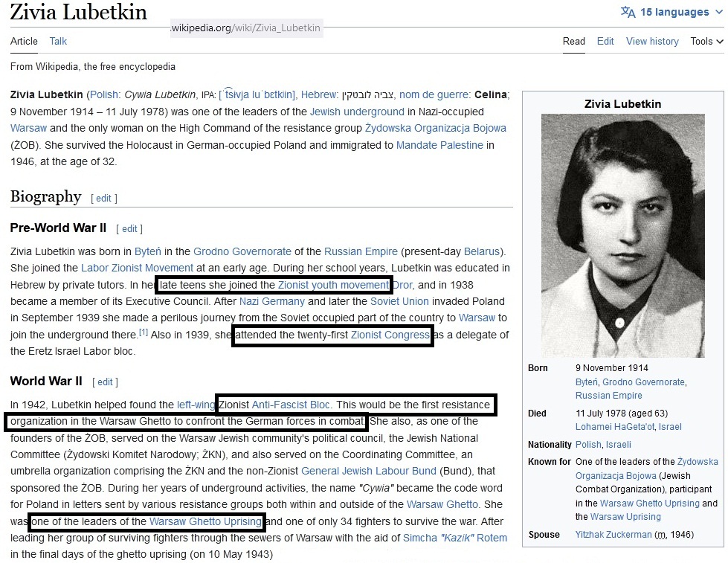Click the translate languages icon
Viewport: 728px width, 563px height.
[x=628, y=12]
